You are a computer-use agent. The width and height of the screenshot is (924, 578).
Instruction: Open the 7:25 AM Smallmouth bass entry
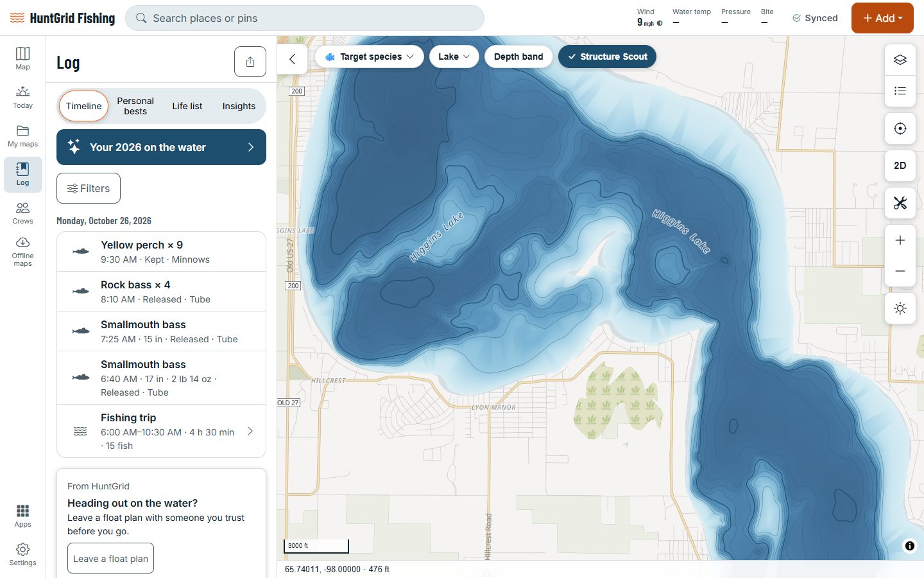click(161, 331)
